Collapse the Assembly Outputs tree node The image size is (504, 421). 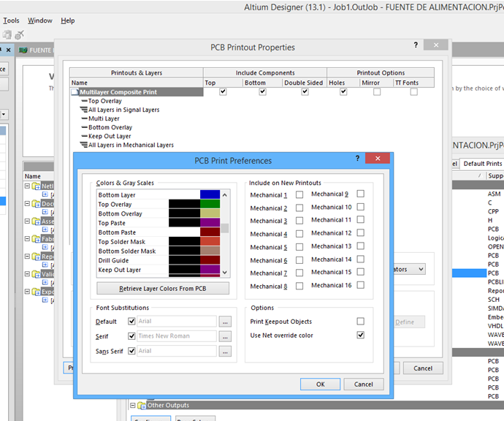pyautogui.click(x=27, y=221)
